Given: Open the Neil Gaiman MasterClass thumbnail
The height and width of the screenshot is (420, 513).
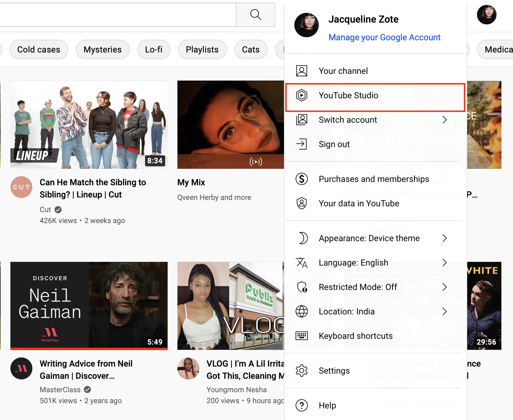Looking at the screenshot, I should 89,306.
